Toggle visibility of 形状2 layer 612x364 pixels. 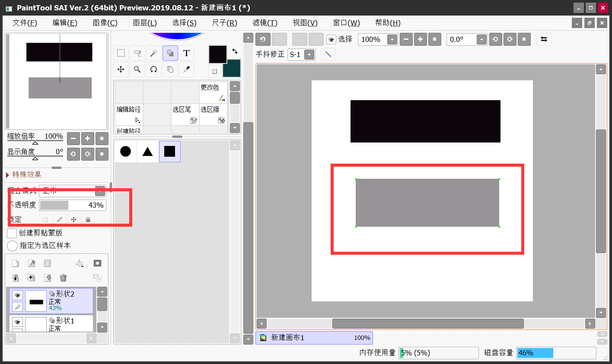click(17, 295)
